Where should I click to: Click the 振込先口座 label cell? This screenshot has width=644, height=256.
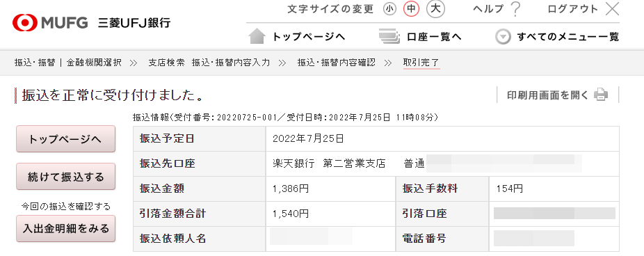(199, 163)
